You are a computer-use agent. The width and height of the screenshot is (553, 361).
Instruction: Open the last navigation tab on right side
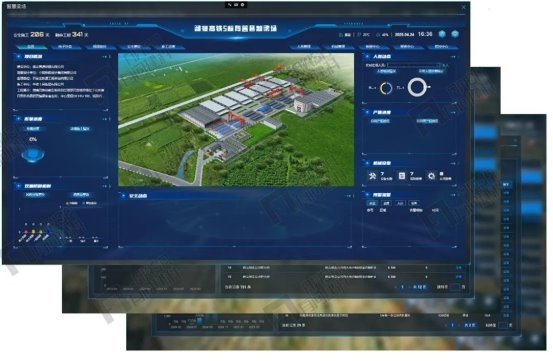(x=441, y=47)
